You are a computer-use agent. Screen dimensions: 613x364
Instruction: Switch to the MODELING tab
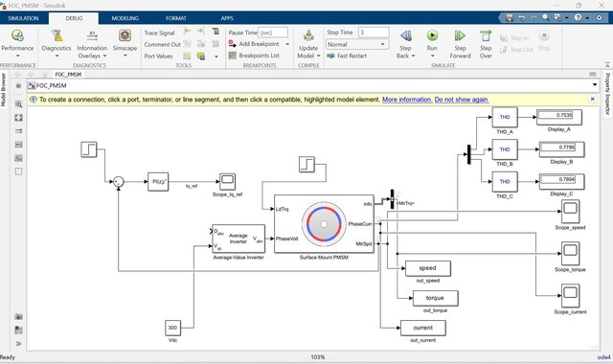click(125, 18)
